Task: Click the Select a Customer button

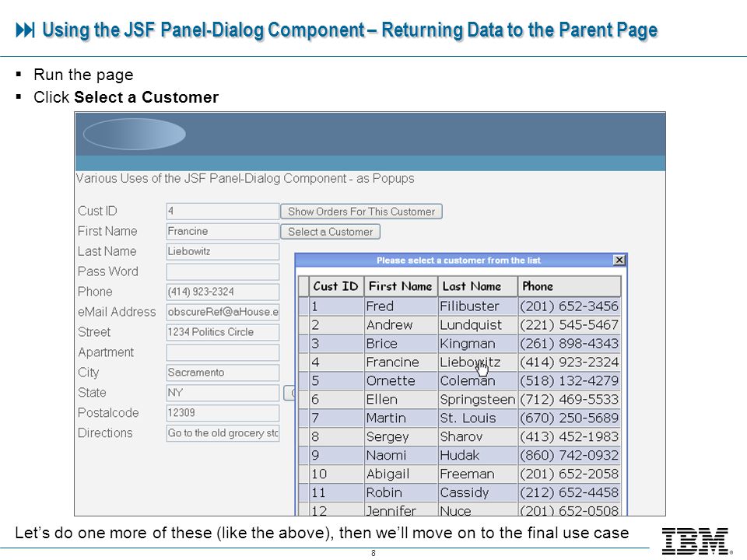Action: (x=330, y=232)
